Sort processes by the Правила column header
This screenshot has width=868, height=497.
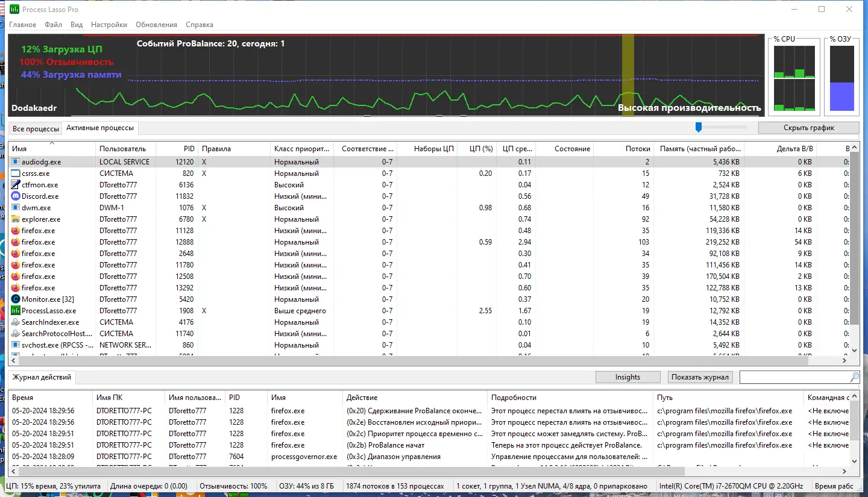pos(234,149)
